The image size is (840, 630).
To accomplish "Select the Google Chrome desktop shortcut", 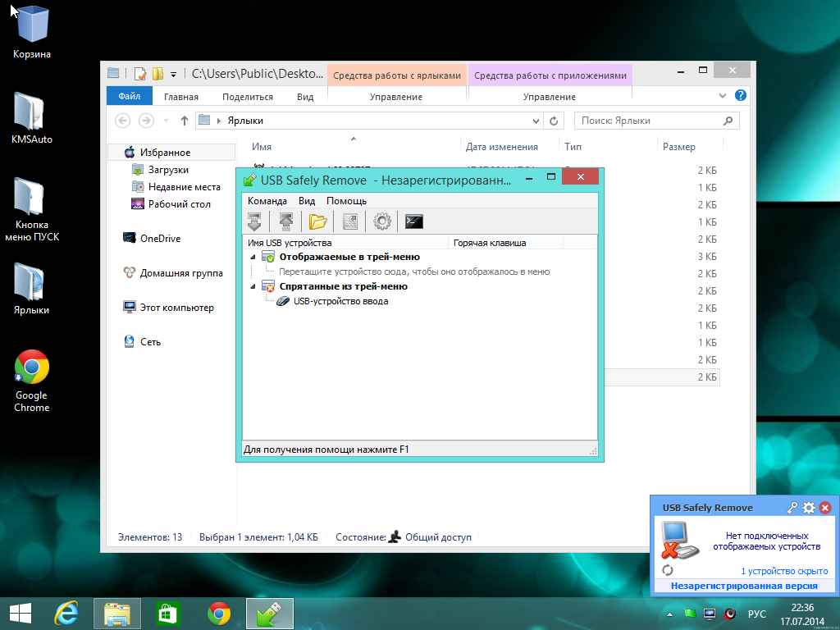I will click(32, 381).
